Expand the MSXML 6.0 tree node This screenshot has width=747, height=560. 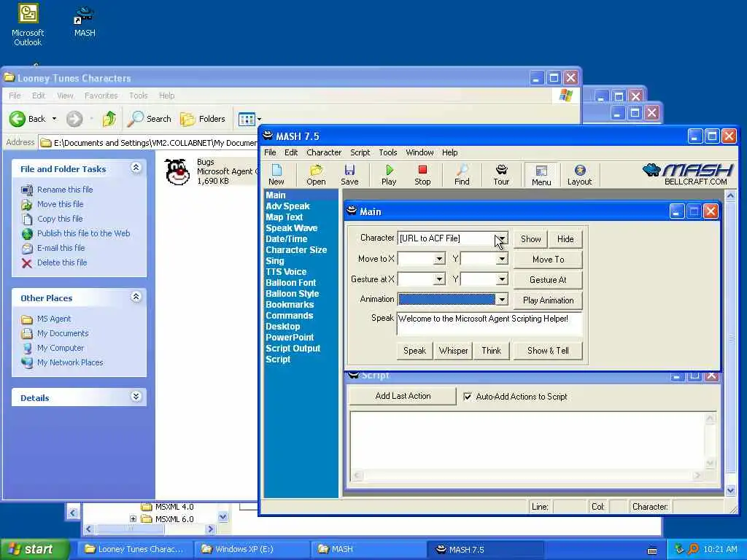(x=133, y=519)
